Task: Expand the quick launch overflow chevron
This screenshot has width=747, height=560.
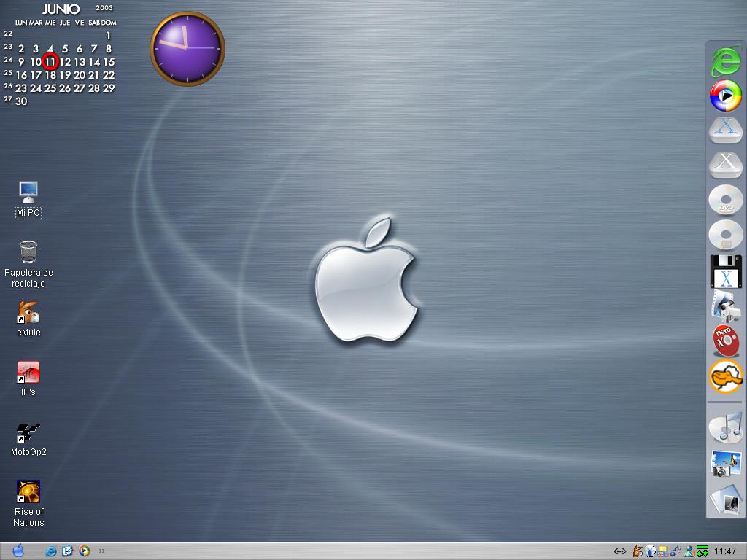Action: 101,551
